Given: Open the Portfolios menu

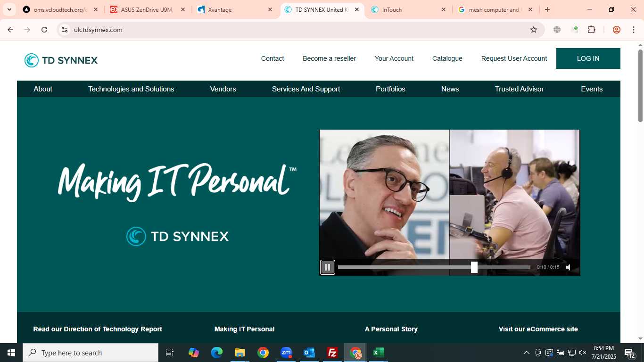Looking at the screenshot, I should tap(390, 89).
